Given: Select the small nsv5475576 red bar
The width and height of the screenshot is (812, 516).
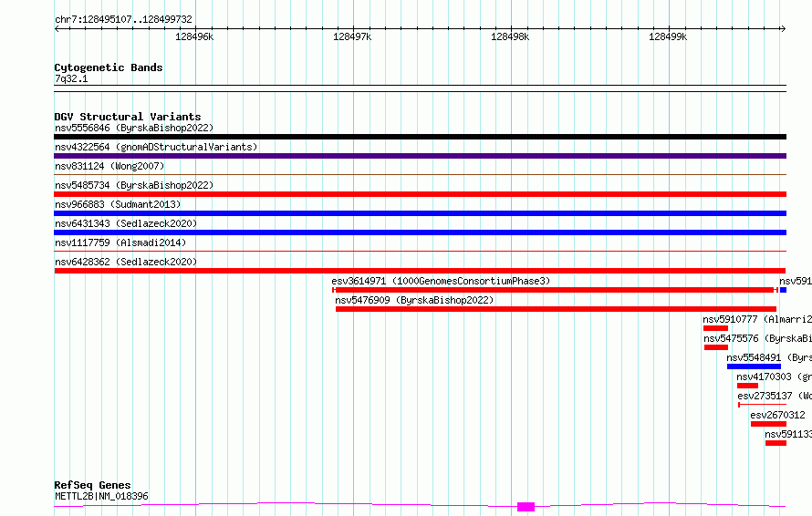Looking at the screenshot, I should (716, 347).
